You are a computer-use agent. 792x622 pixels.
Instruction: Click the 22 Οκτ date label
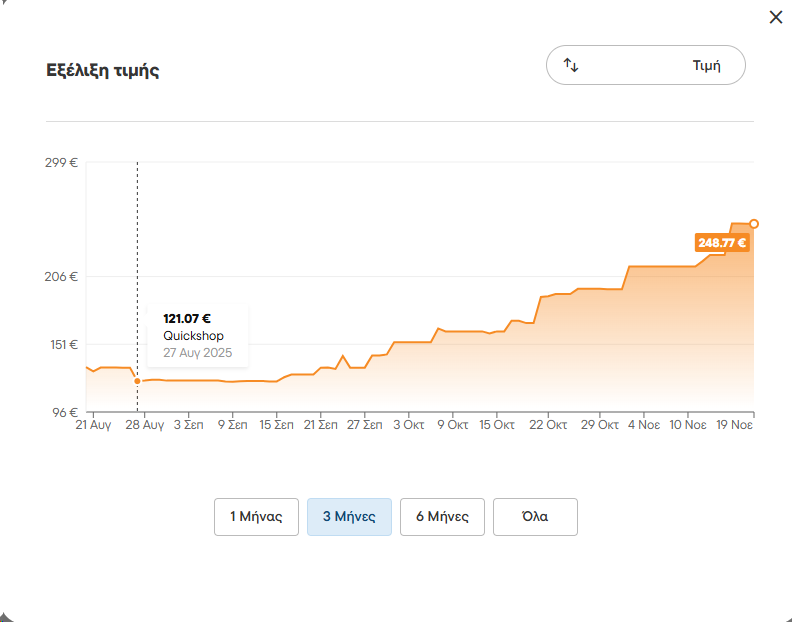pos(548,425)
